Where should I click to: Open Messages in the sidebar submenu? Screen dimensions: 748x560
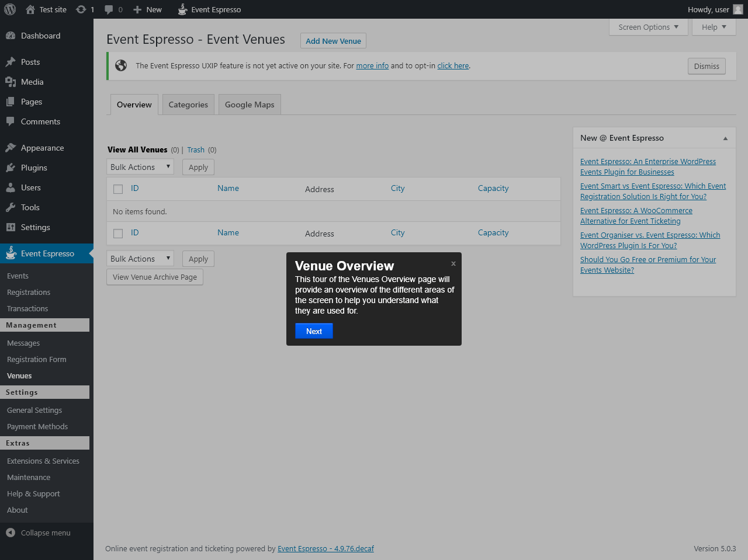(x=23, y=343)
